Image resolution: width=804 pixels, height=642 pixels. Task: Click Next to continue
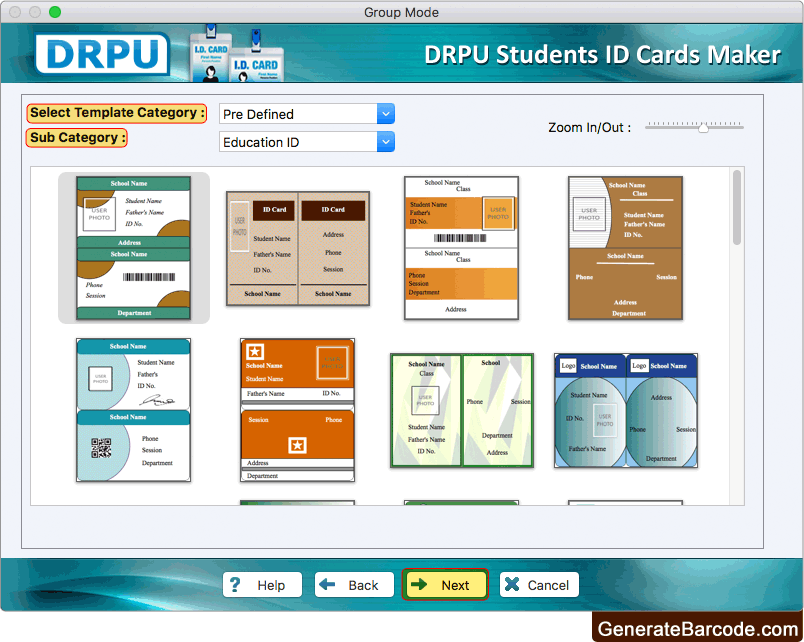[445, 585]
